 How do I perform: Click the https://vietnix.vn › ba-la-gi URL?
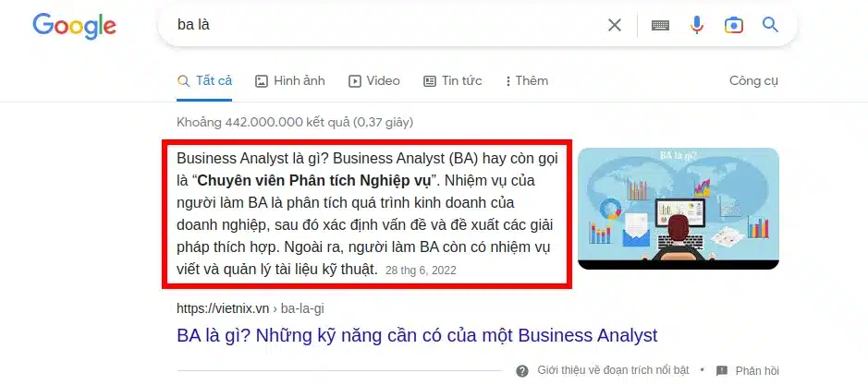251,308
